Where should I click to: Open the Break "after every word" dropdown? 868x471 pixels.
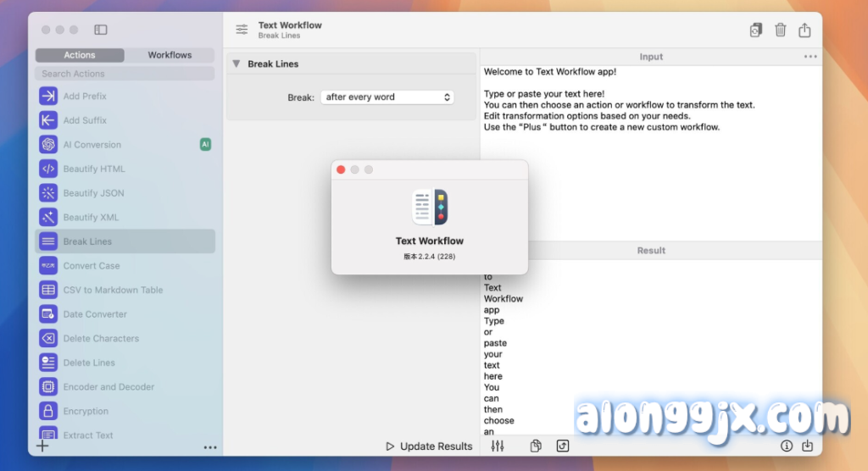pos(387,97)
